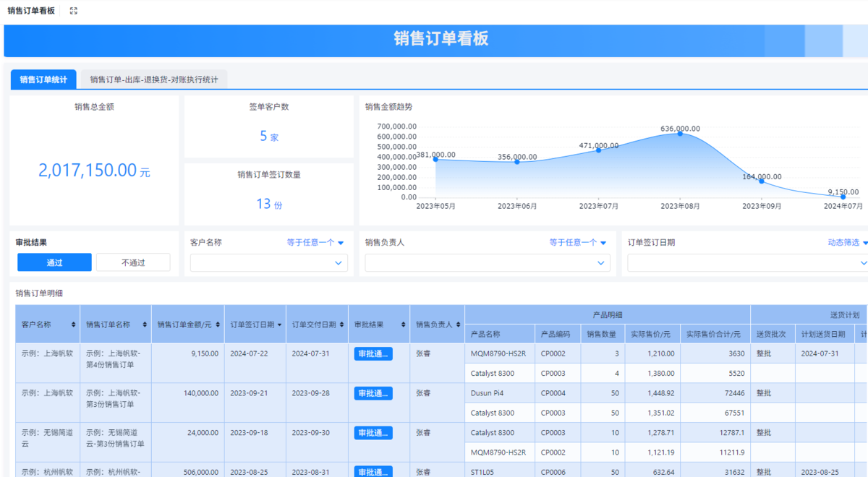The image size is (868, 477).
Task: Click 审批通 button for 2023-09-18 order
Action: (x=373, y=433)
